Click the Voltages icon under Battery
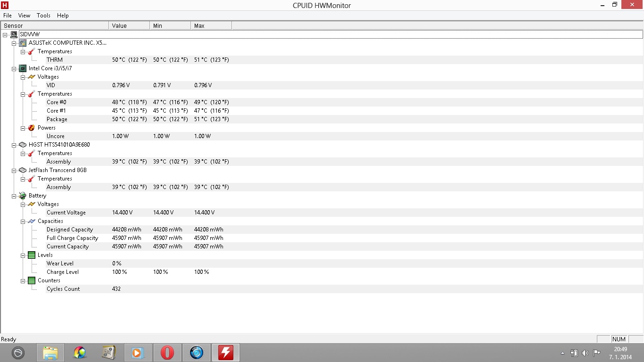Viewport: 644px width, 362px height. click(x=32, y=204)
